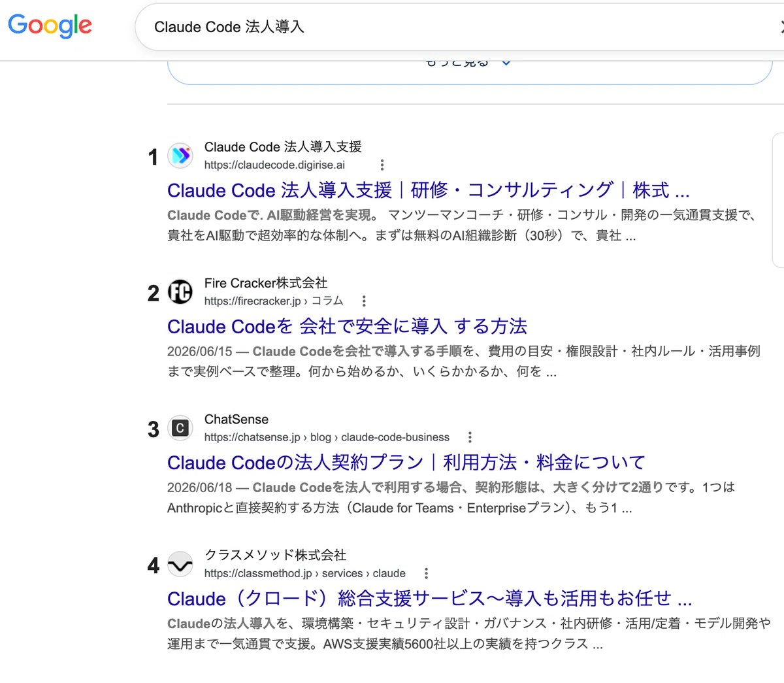Screen dimensions: 784x683
Task: Select the https://firecracker.jp › コラム breadcrumb
Action: pyautogui.click(x=274, y=301)
